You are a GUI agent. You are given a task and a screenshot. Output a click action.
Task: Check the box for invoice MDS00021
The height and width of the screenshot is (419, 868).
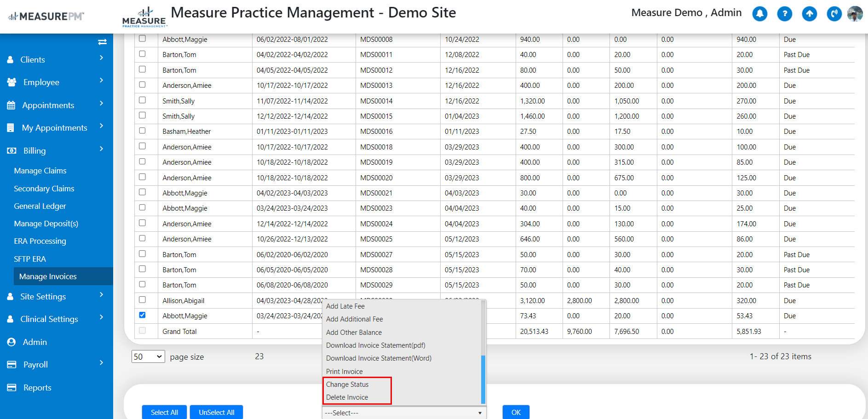coord(142,192)
